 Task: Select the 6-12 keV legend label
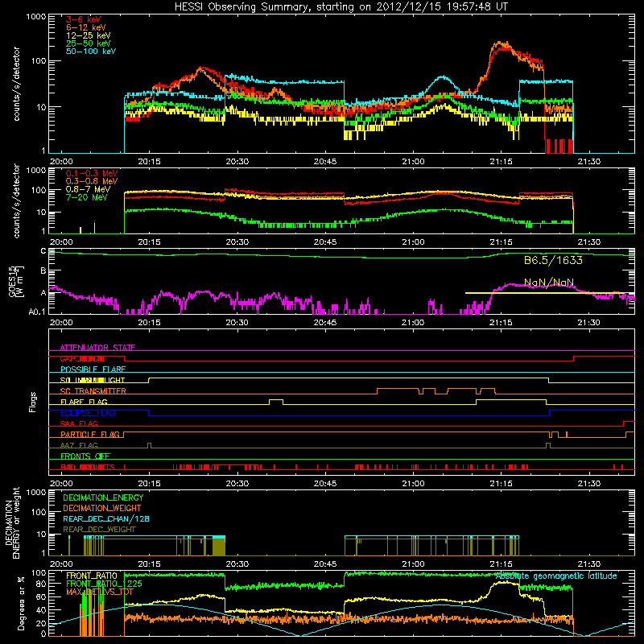(x=86, y=27)
